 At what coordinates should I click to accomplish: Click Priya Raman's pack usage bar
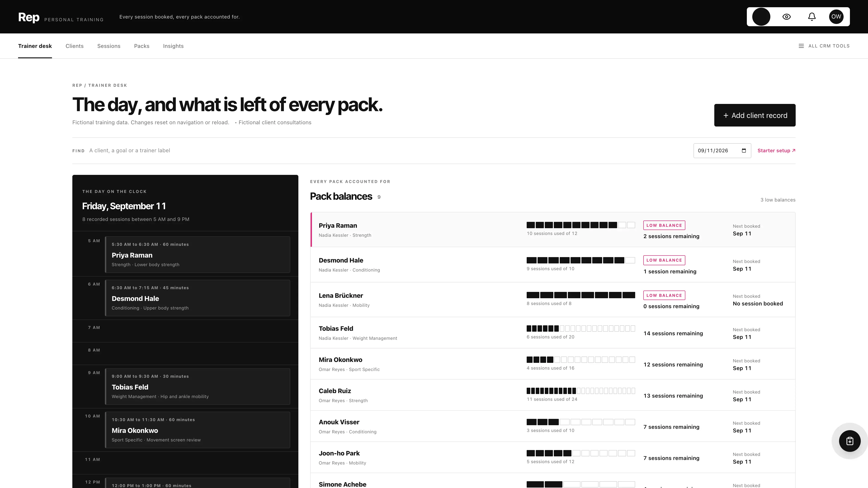click(580, 225)
